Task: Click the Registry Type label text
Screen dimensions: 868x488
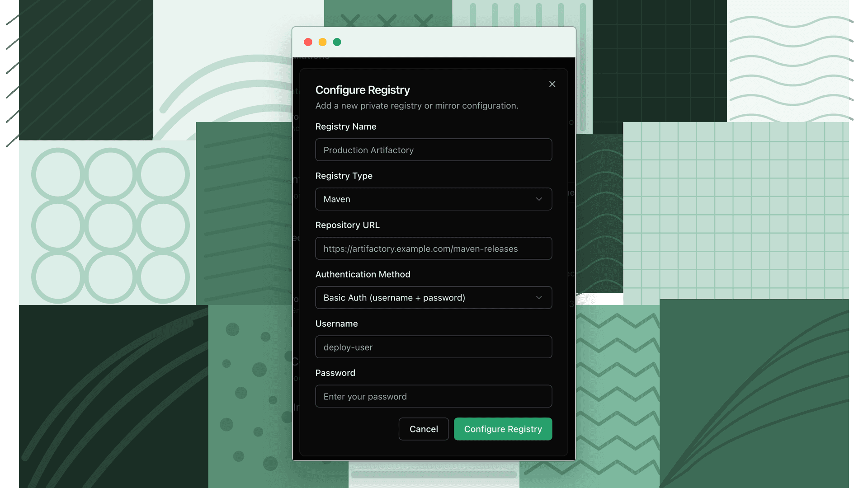Action: [x=344, y=176]
